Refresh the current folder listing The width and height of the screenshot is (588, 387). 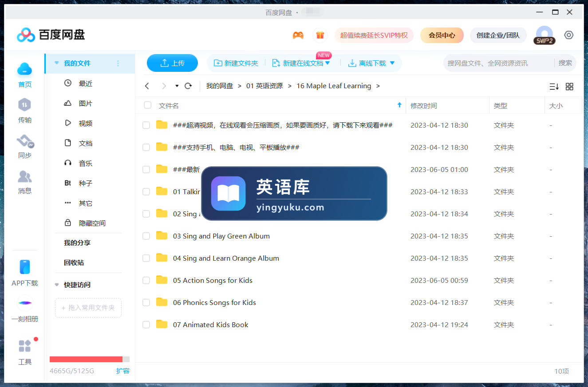(x=188, y=86)
